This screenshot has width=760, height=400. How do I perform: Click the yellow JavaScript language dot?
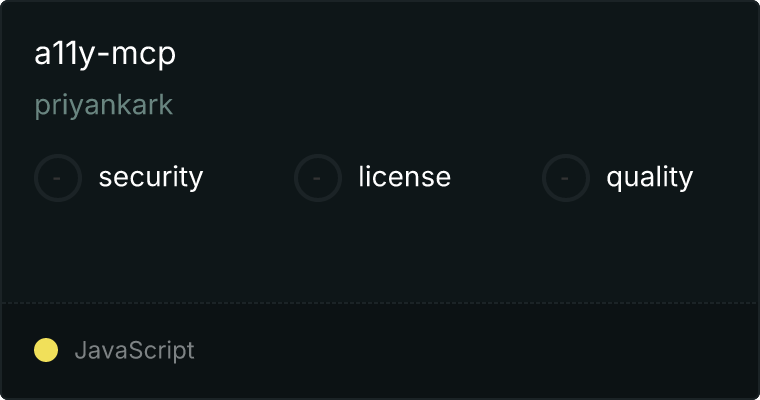tap(46, 350)
